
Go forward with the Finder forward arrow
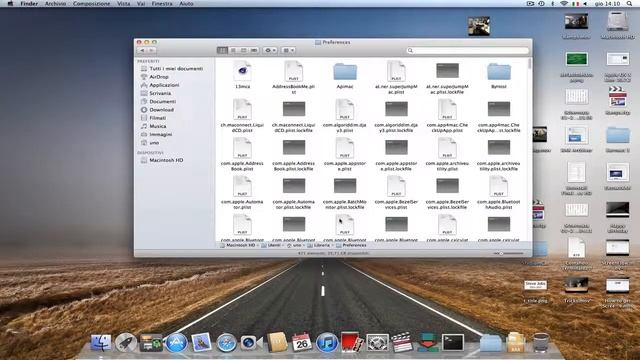[x=151, y=50]
